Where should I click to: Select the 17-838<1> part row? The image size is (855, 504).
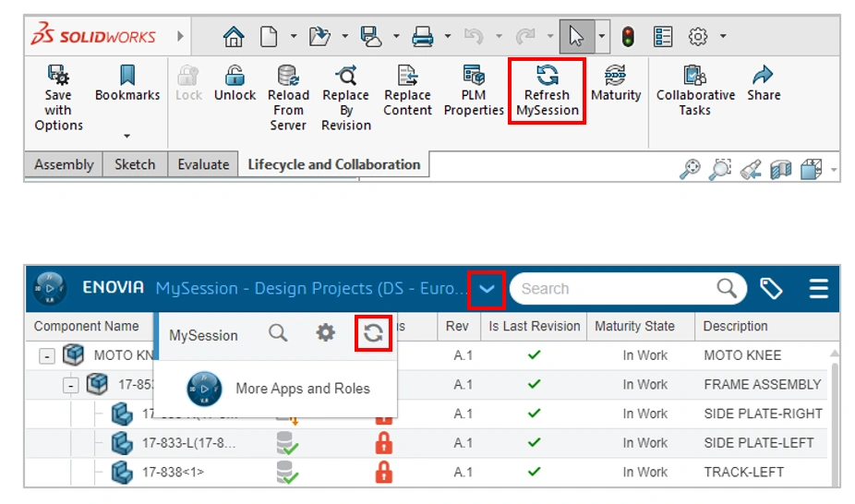point(427,473)
